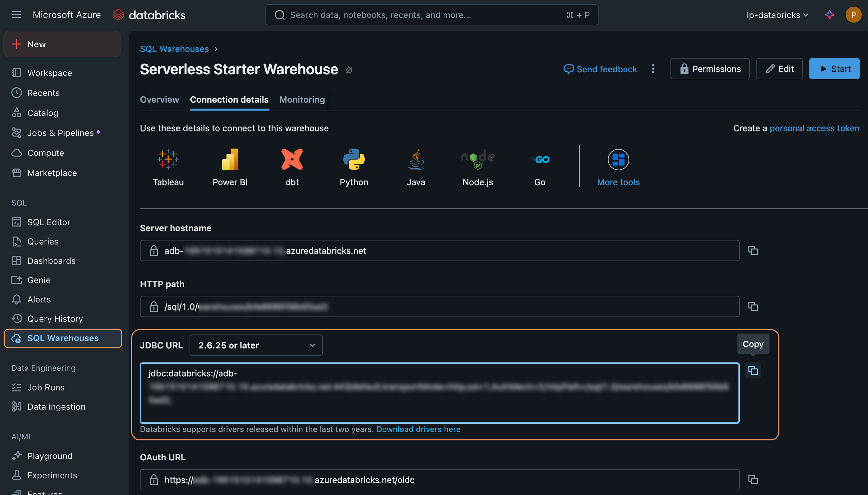Screen dimensions: 868x495
Task: Copy the Server hostname value
Action: click(x=753, y=250)
